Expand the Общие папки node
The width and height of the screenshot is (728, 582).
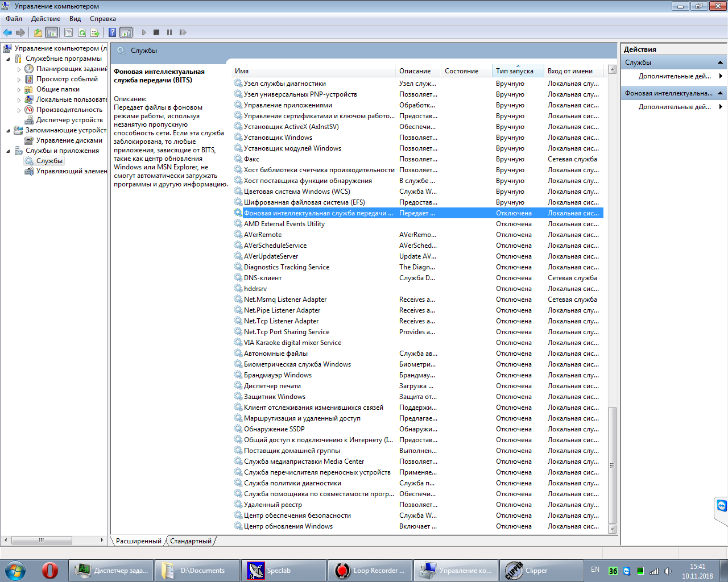click(19, 90)
